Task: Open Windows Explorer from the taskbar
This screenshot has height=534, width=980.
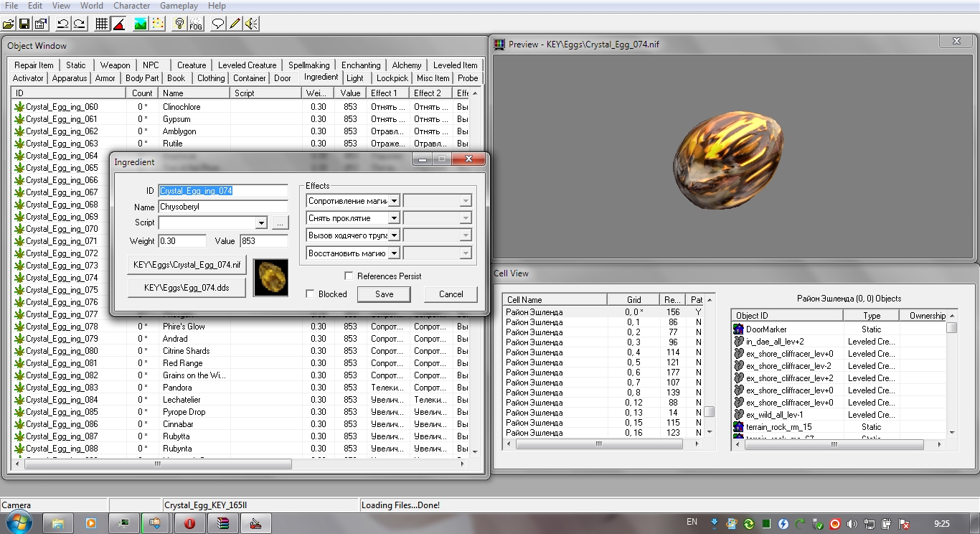Action: point(59,523)
